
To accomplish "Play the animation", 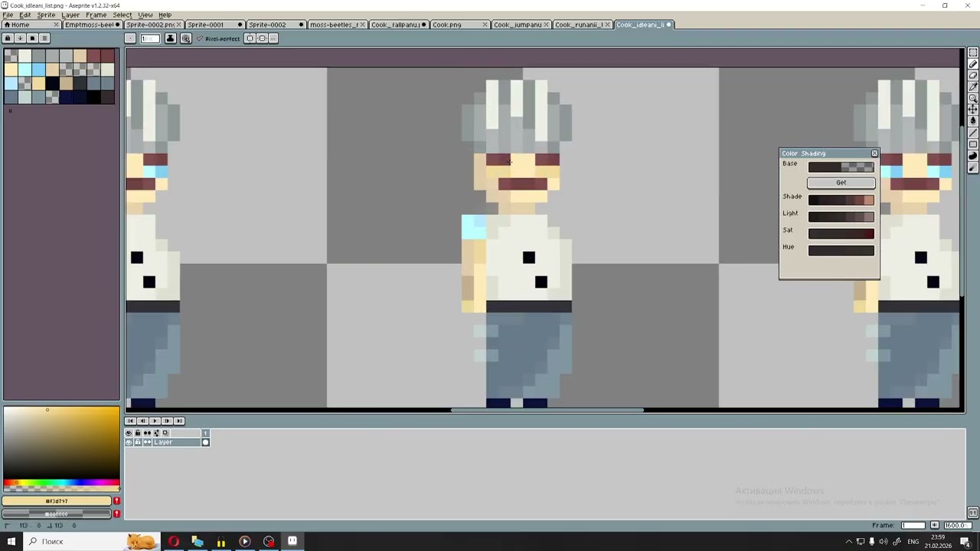I will (x=155, y=421).
